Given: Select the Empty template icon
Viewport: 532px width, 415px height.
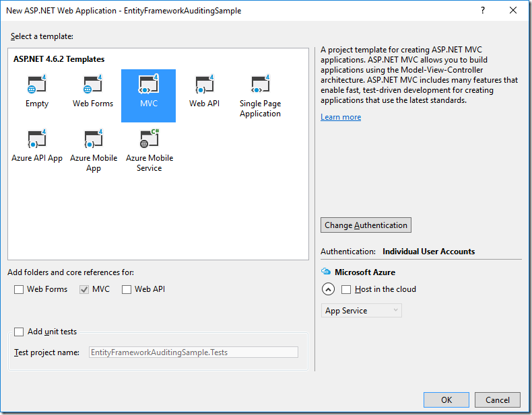Looking at the screenshot, I should [36, 84].
